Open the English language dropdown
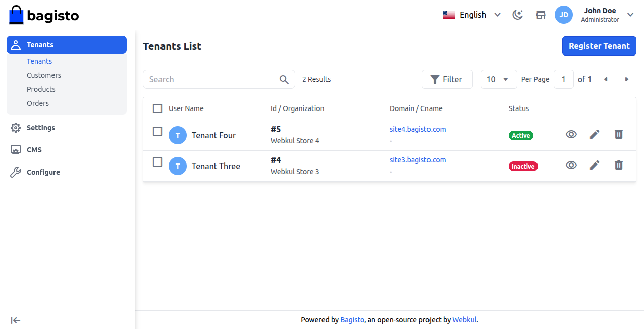This screenshot has width=644, height=329. (471, 15)
